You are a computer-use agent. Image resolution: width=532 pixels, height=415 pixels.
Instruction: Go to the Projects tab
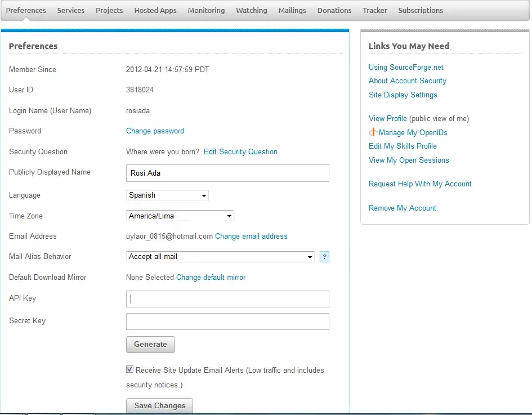109,11
